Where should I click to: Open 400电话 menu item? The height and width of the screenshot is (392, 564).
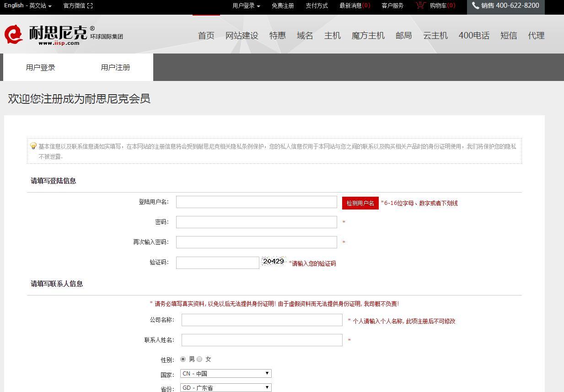[474, 36]
